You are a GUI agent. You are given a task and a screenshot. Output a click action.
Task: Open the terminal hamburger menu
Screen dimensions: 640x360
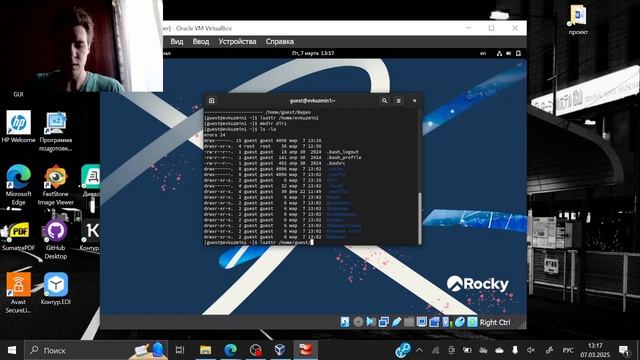(398, 100)
